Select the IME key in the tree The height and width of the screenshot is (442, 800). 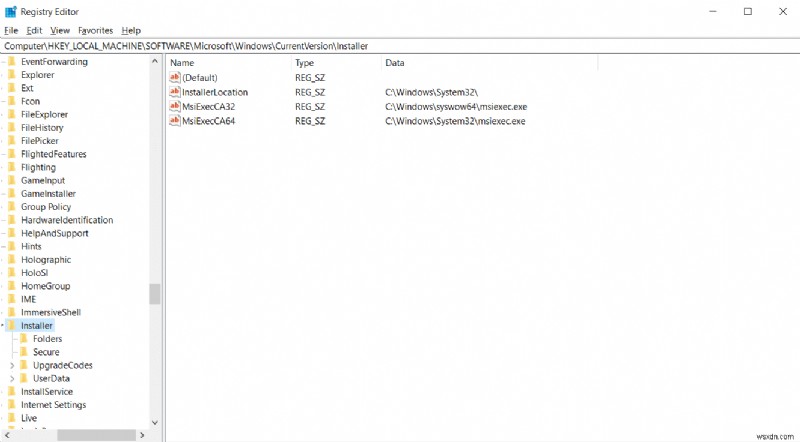29,299
